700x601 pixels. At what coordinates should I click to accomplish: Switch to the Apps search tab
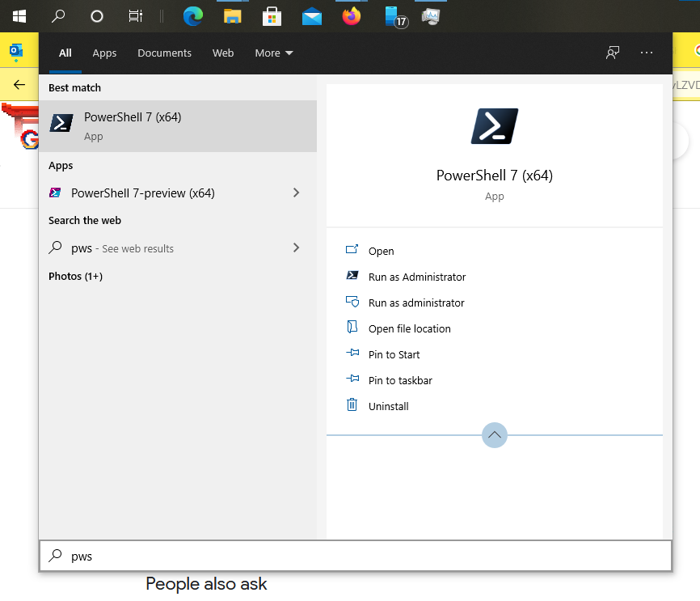click(x=104, y=53)
